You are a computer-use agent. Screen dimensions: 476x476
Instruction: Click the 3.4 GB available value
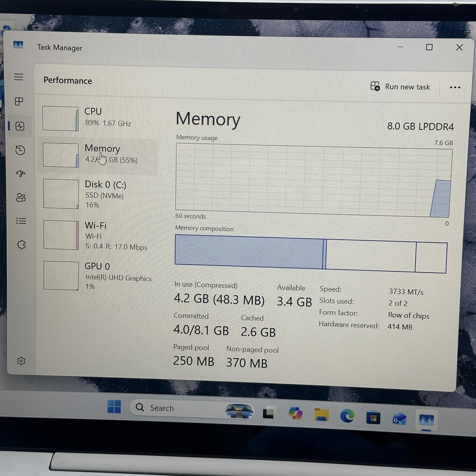tap(294, 302)
